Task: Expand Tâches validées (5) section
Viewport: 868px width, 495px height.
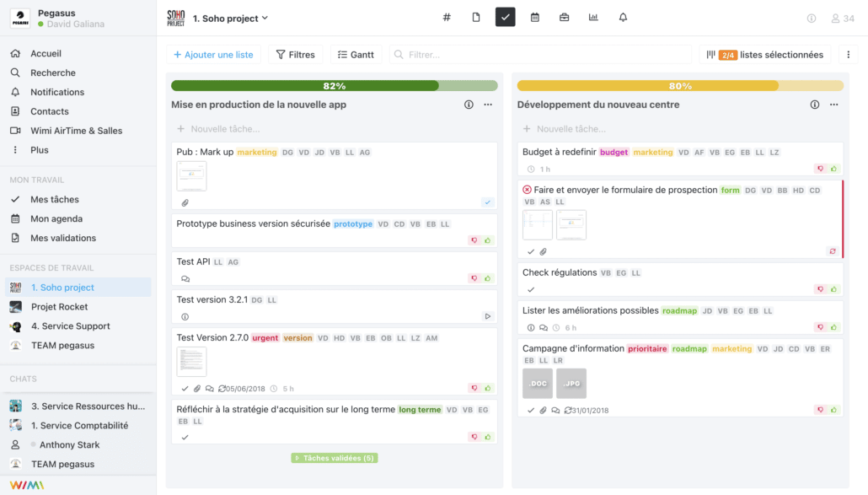Action: click(335, 458)
